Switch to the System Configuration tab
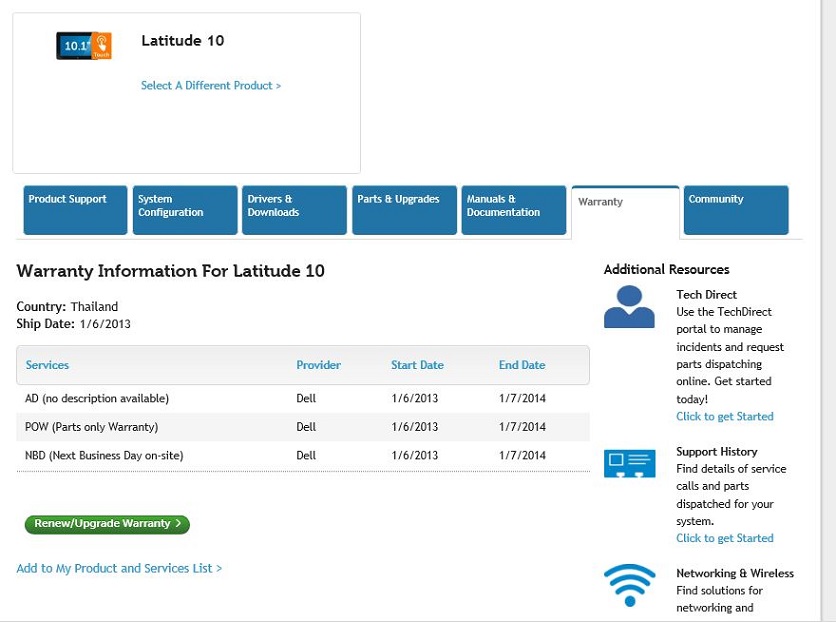The image size is (836, 622). coord(185,210)
